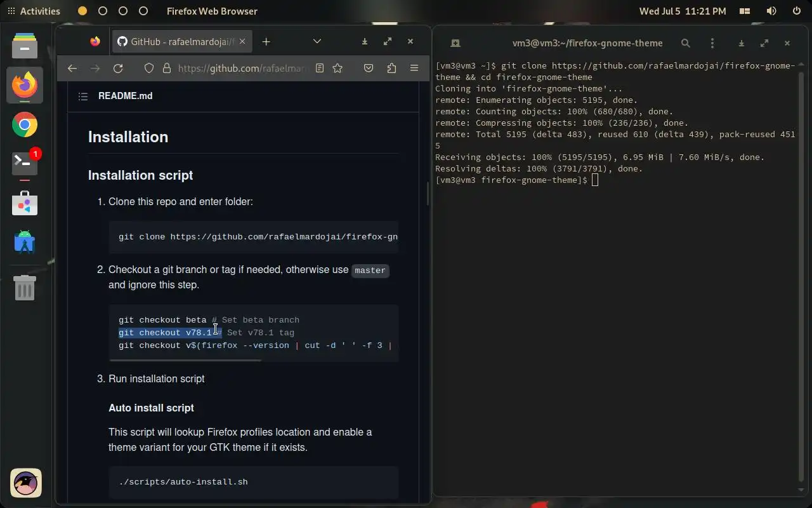Click the terminal prompt cursor line
The image size is (812, 508).
pos(516,180)
